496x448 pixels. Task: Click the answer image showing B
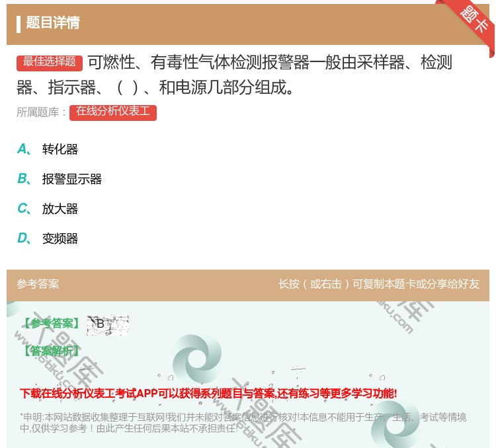point(108,324)
